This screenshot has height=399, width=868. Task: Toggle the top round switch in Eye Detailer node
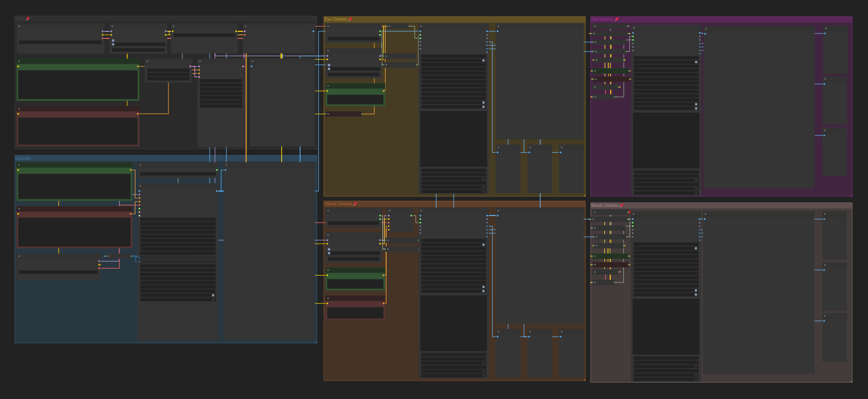coord(484,61)
